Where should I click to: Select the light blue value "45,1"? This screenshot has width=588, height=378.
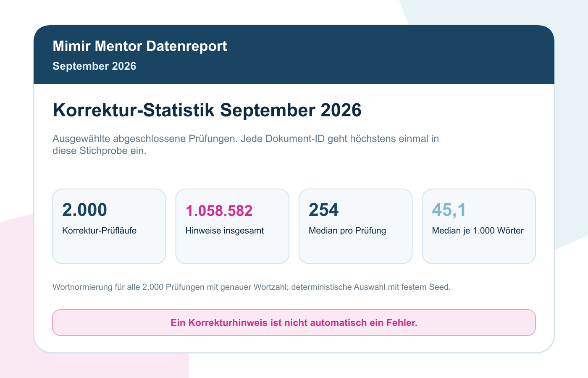449,210
